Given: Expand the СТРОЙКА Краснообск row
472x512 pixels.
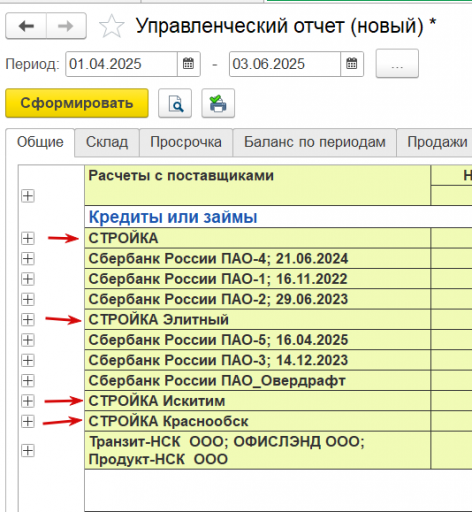Looking at the screenshot, I should (x=28, y=421).
